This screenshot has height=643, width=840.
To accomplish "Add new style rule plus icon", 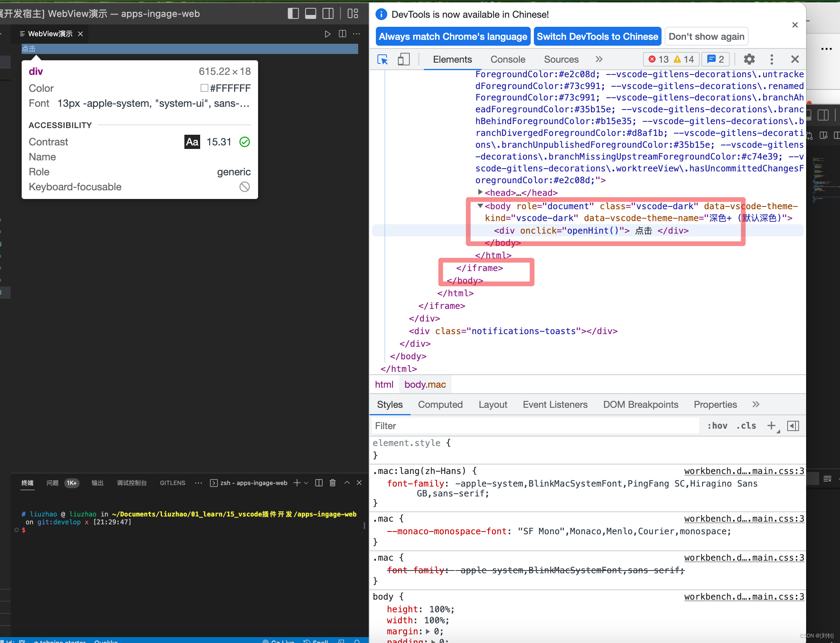I will 771,426.
